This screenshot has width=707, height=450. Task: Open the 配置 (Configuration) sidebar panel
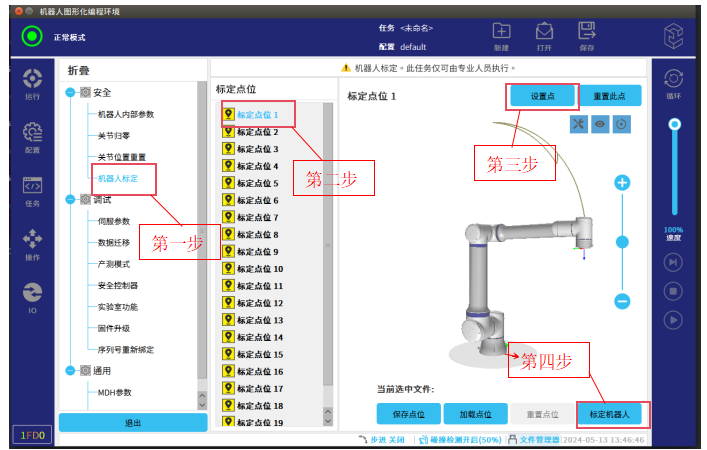(x=32, y=135)
